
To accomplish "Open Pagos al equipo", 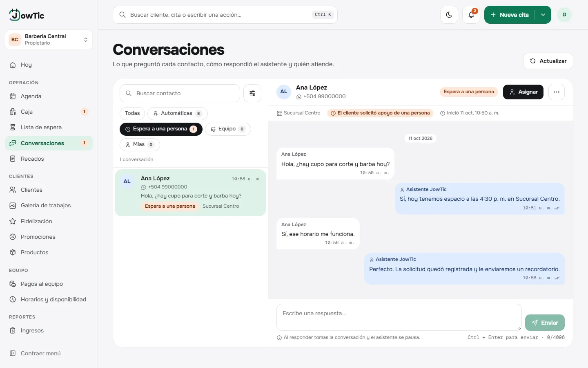I will pos(49,284).
